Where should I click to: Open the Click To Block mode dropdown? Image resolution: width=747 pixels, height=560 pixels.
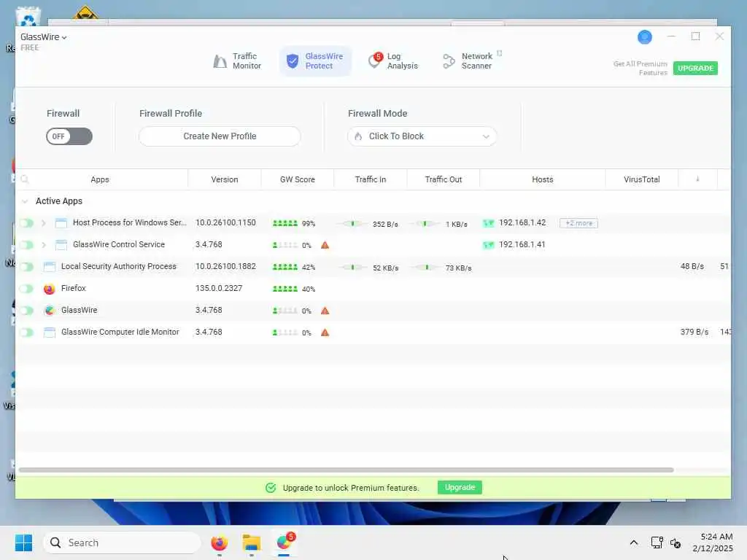click(422, 136)
